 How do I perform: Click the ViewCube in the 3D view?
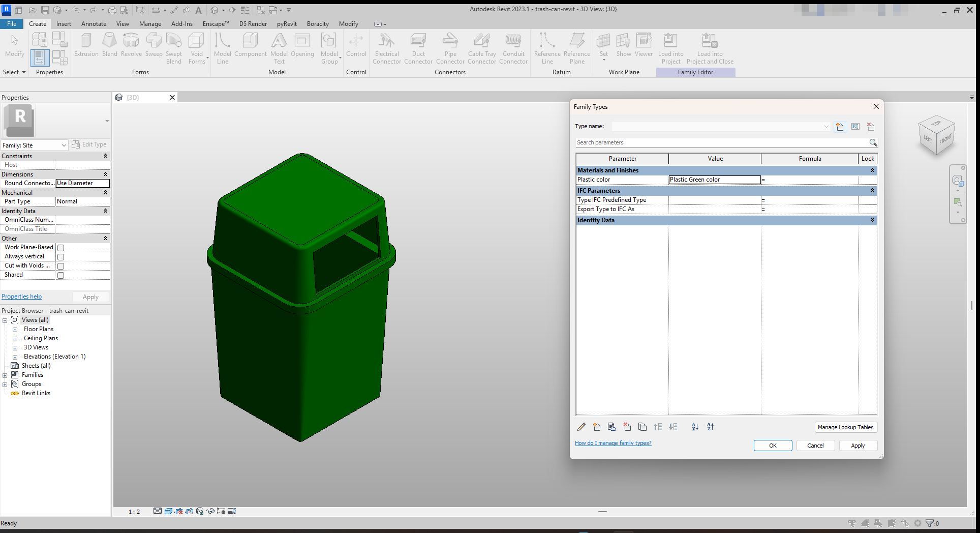(x=937, y=135)
